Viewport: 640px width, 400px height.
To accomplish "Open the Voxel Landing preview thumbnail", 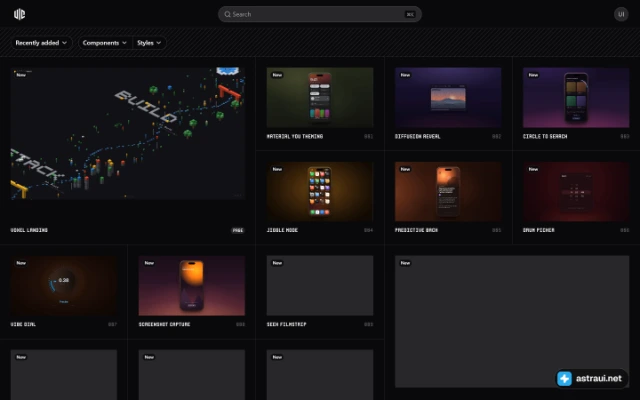I will click(128, 133).
